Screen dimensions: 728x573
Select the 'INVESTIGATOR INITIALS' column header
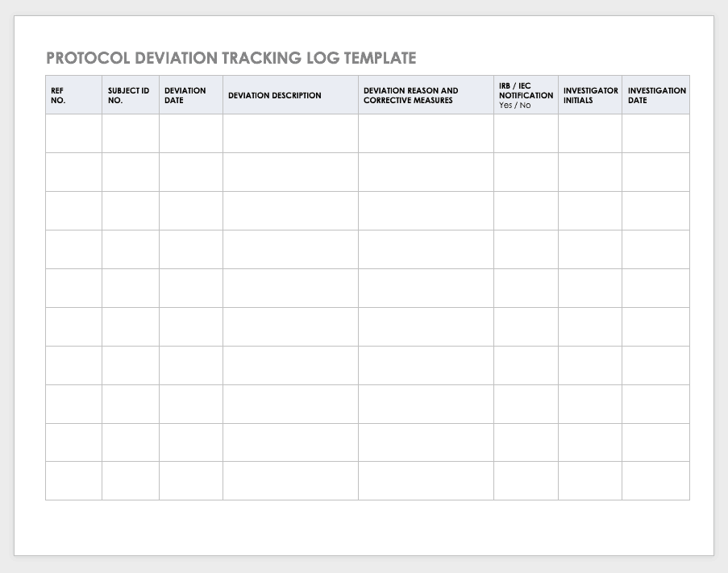pos(591,95)
